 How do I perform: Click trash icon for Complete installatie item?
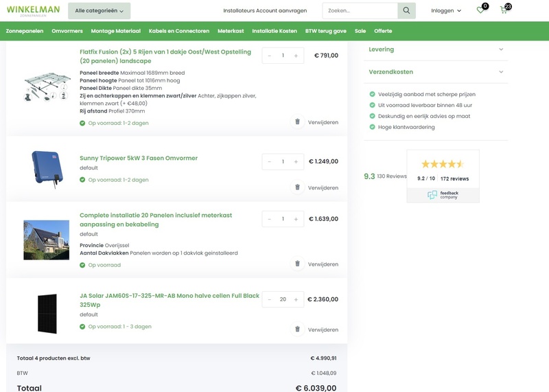(297, 264)
